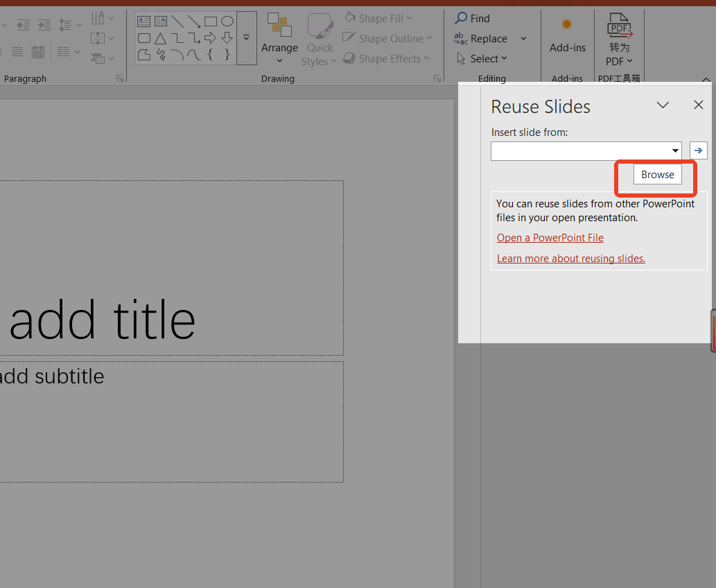Click Browse in the Reuse Slides pane
Image resolution: width=716 pixels, height=588 pixels.
pyautogui.click(x=656, y=174)
